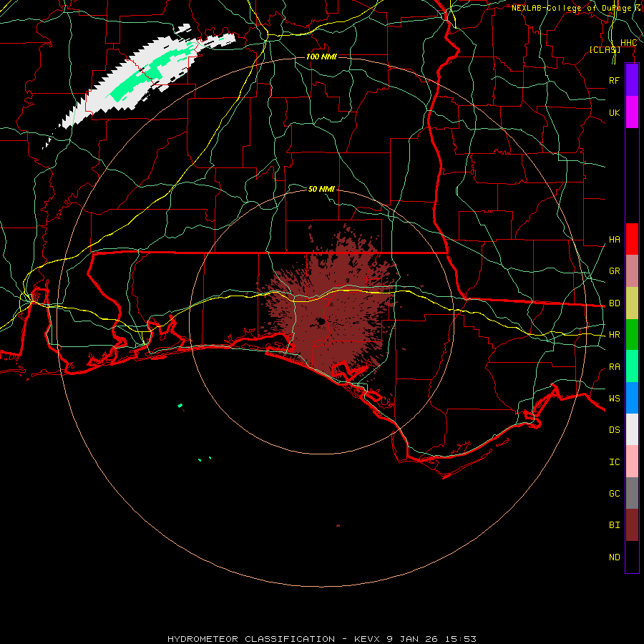Click the red HA color swatch

[x=632, y=239]
